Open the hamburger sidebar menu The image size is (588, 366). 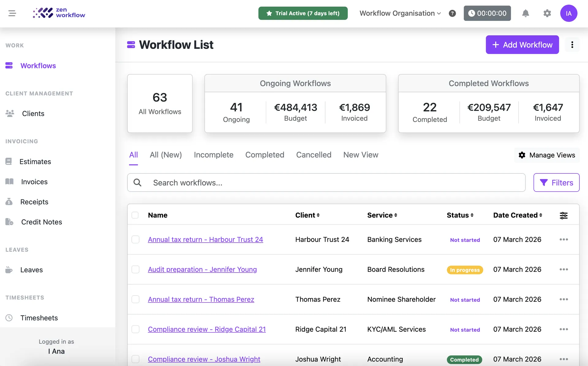(x=12, y=13)
